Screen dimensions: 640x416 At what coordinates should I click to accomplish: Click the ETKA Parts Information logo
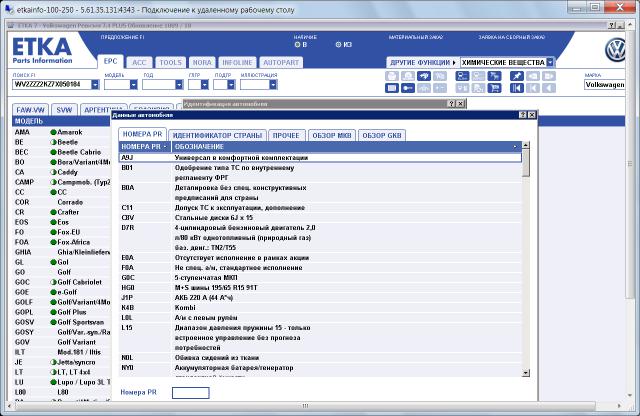[42, 51]
